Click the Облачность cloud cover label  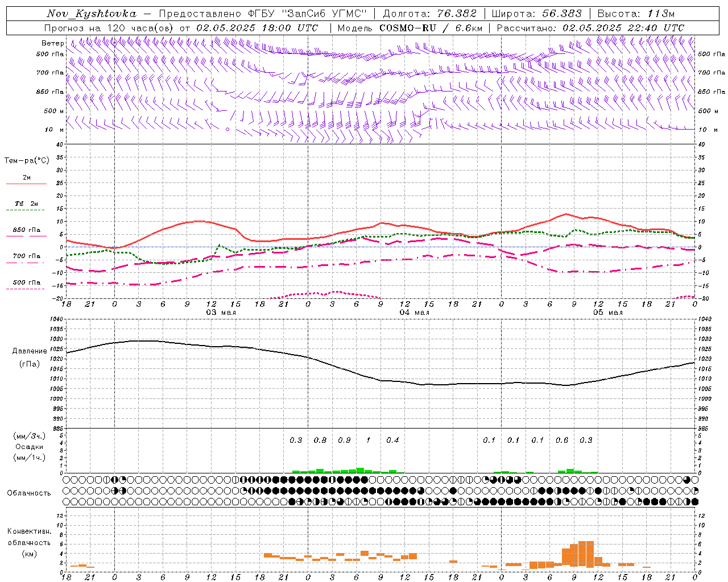pyautogui.click(x=29, y=493)
